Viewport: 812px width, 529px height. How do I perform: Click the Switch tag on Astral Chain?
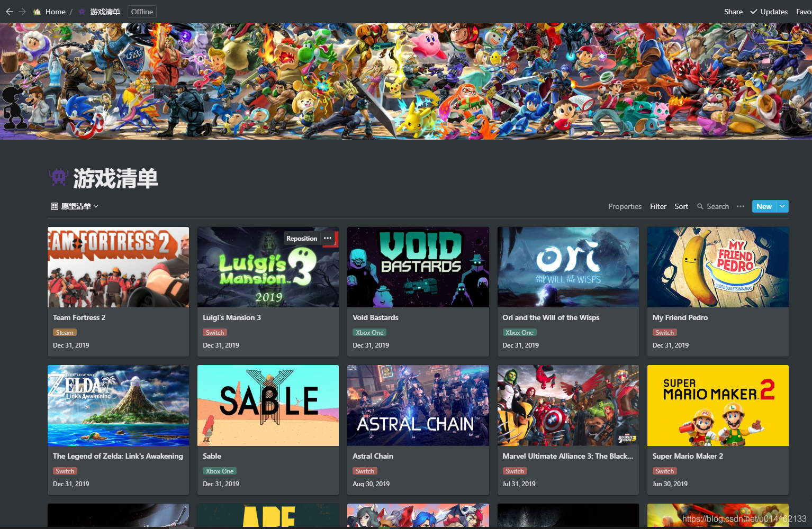(x=365, y=471)
